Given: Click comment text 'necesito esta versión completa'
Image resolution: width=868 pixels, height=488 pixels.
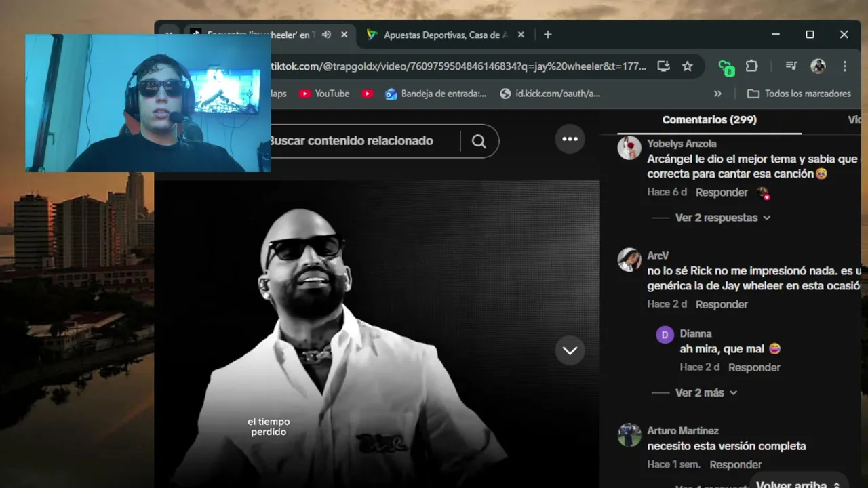Looking at the screenshot, I should pos(726,446).
